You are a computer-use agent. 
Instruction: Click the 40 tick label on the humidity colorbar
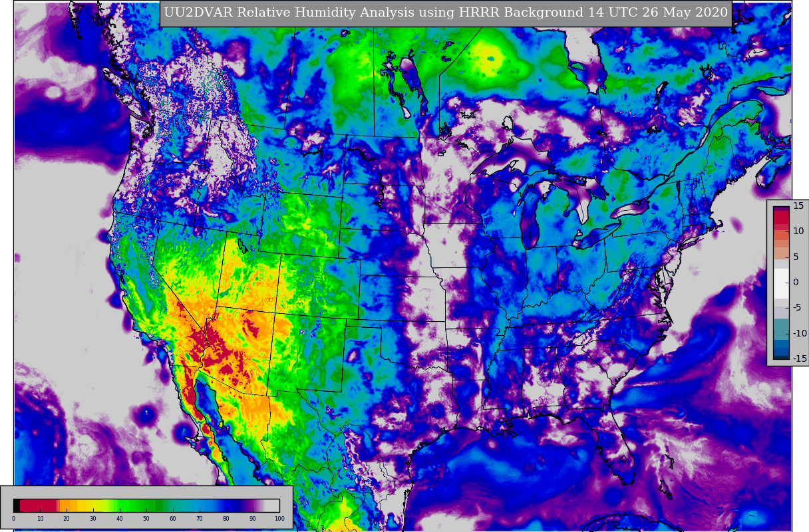(119, 519)
